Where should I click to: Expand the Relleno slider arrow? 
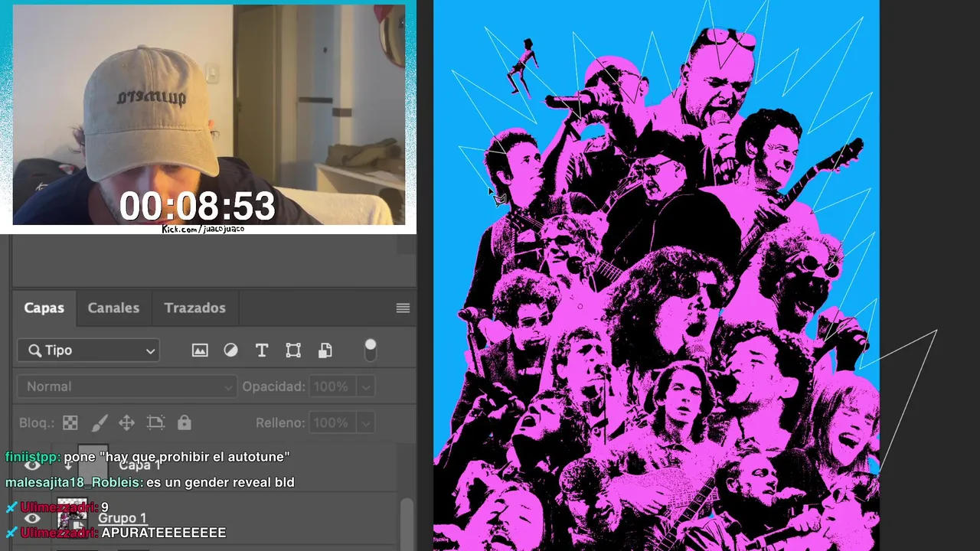(366, 422)
